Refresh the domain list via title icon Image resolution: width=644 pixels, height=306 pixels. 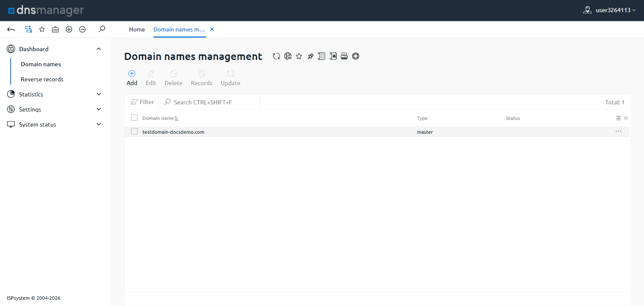[276, 56]
